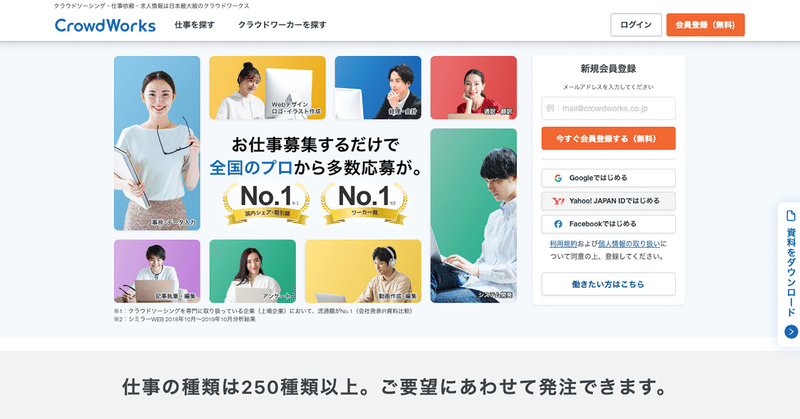800x419 pixels.
Task: Click the Yahoo! JAPAN ID icon
Action: coord(558,201)
